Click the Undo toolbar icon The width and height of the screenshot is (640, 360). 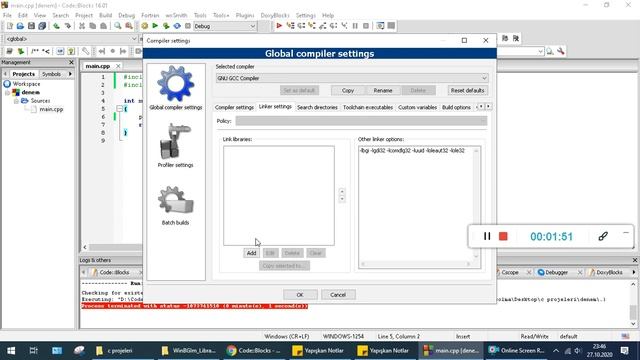[56, 26]
